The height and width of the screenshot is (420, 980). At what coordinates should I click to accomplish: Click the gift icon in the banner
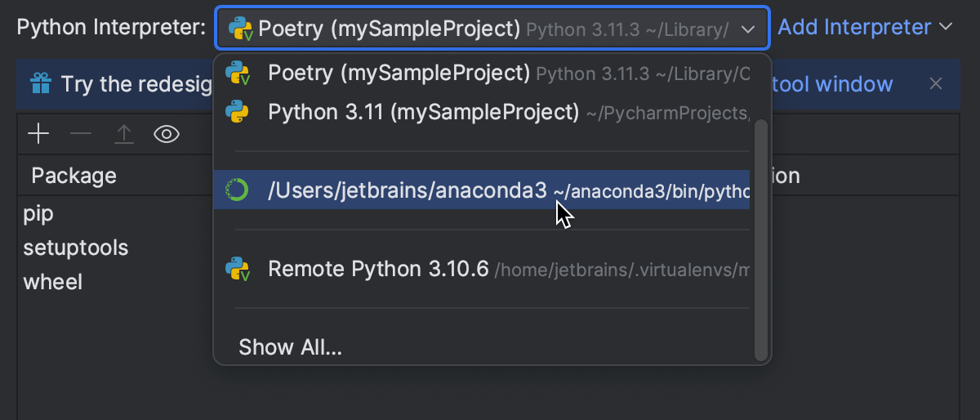pyautogui.click(x=41, y=83)
